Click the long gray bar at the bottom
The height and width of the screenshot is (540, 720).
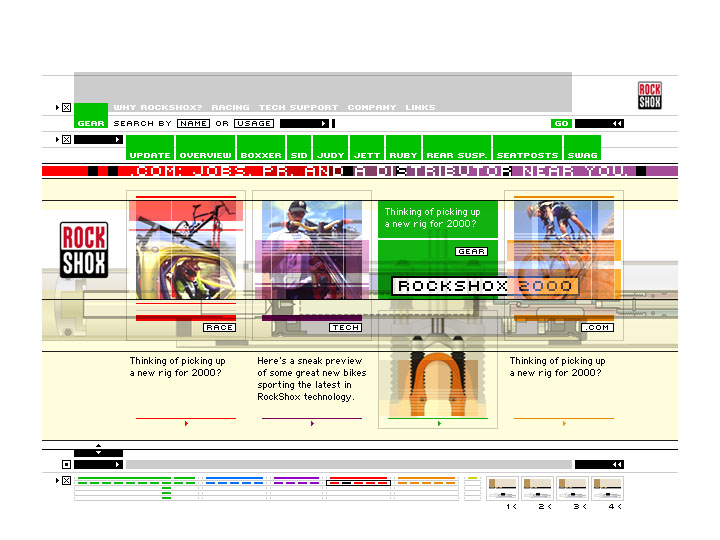coord(349,465)
